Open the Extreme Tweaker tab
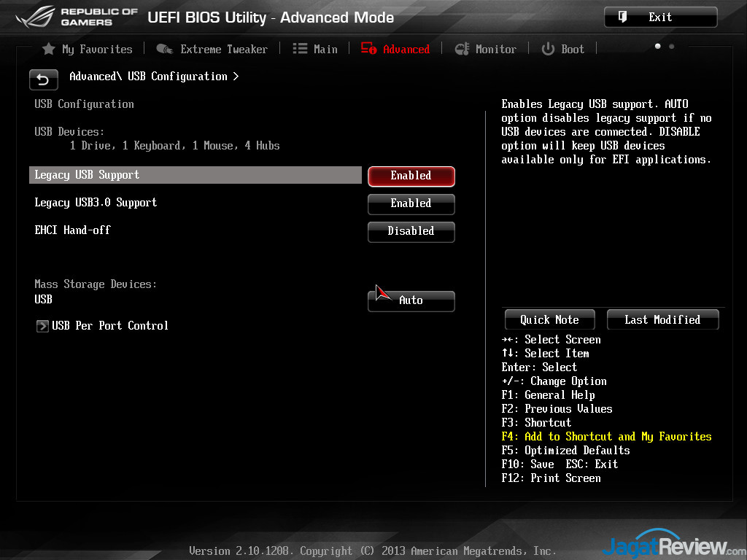 223,49
